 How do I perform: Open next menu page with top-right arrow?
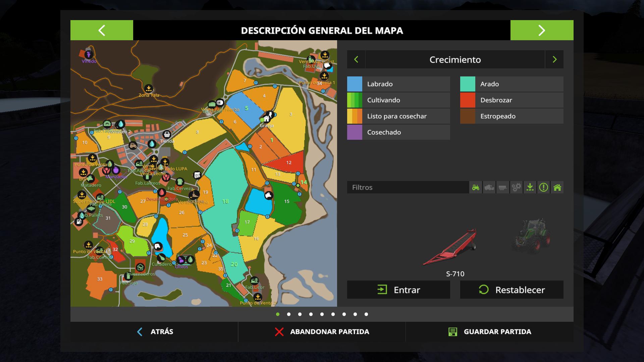tap(542, 30)
